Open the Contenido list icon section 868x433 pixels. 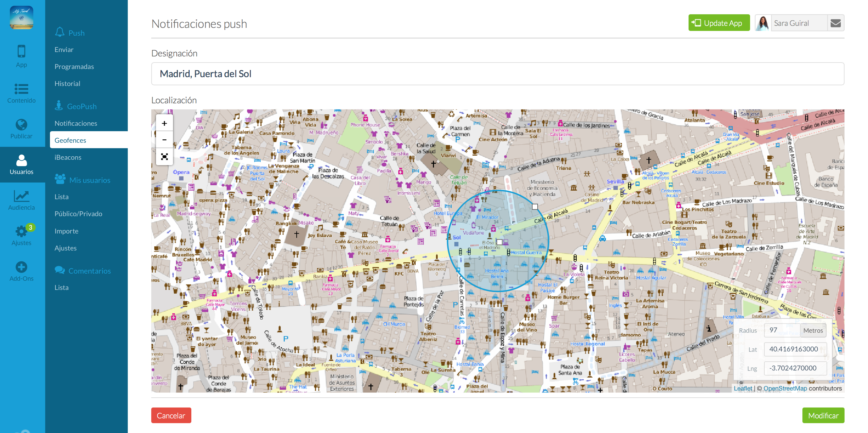click(21, 93)
